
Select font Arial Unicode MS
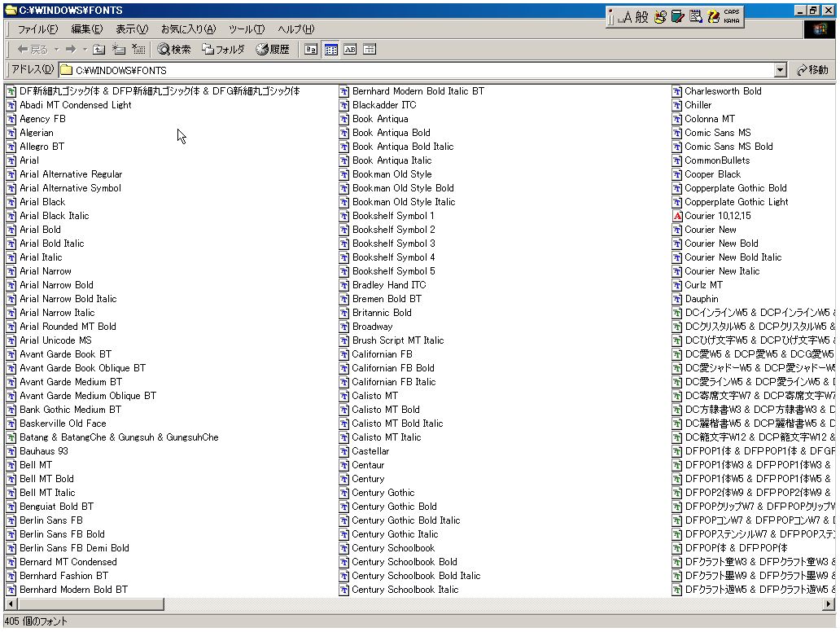(55, 340)
